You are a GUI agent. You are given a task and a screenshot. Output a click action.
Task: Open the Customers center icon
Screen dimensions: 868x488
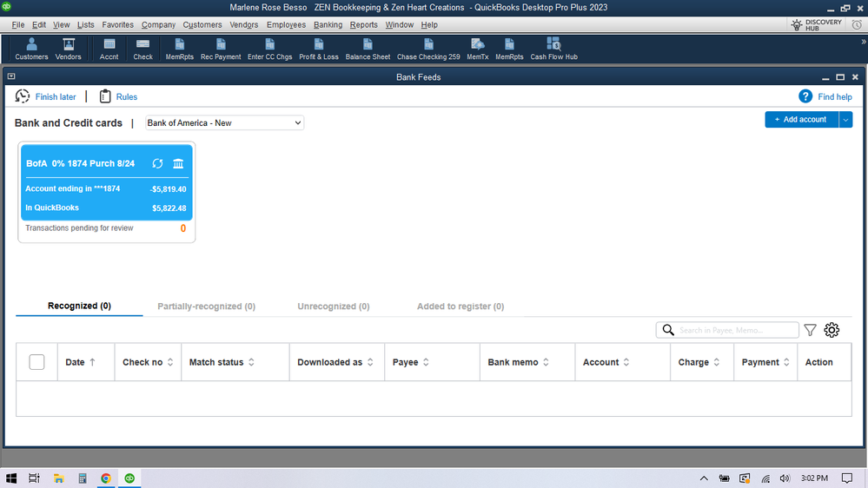point(31,49)
